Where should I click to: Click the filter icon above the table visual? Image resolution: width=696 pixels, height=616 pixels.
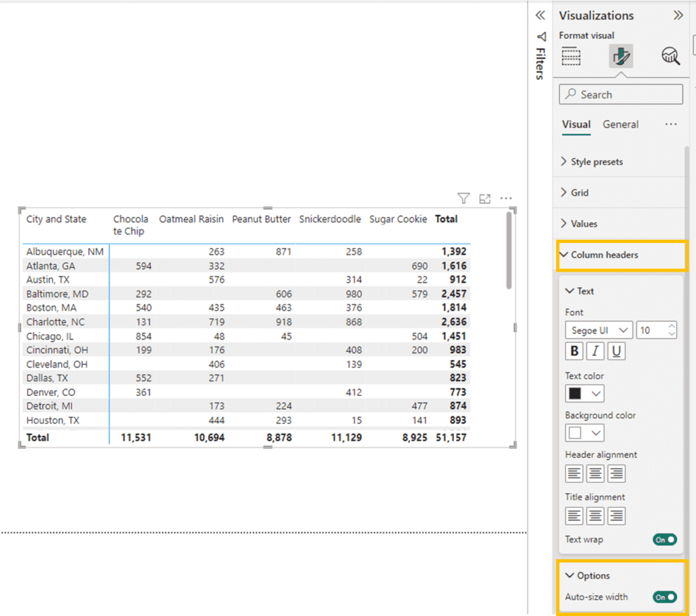(464, 198)
